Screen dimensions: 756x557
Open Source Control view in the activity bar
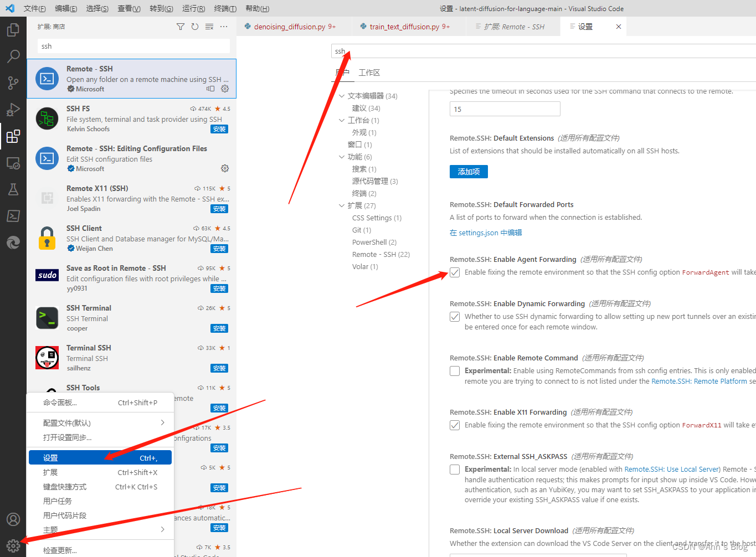click(x=13, y=82)
